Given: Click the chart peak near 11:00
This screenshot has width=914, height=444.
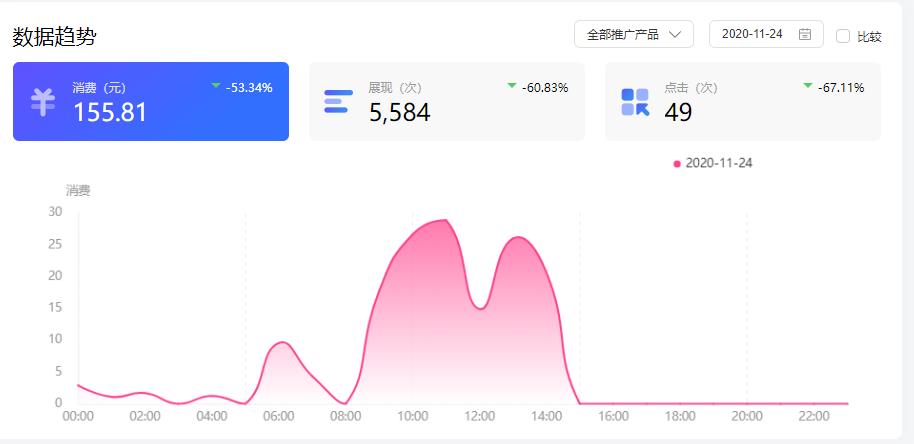Looking at the screenshot, I should click(443, 220).
